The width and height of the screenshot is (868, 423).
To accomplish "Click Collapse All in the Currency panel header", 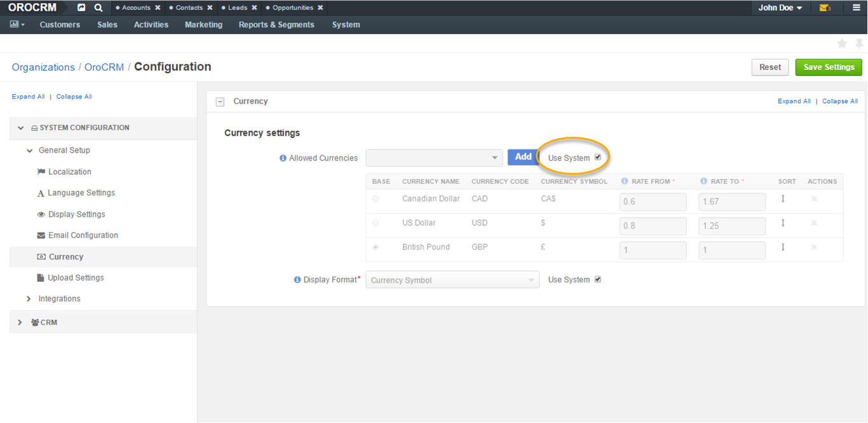I will coord(840,101).
